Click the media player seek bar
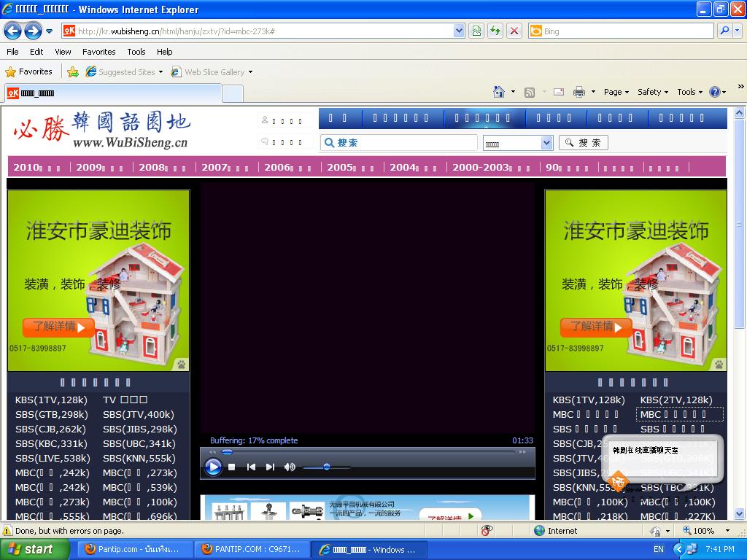 point(367,451)
